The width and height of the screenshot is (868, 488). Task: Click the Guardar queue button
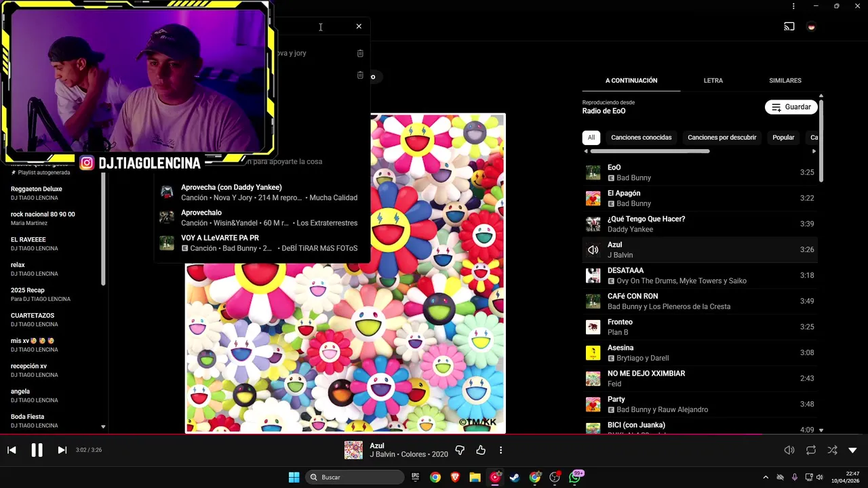[791, 107]
